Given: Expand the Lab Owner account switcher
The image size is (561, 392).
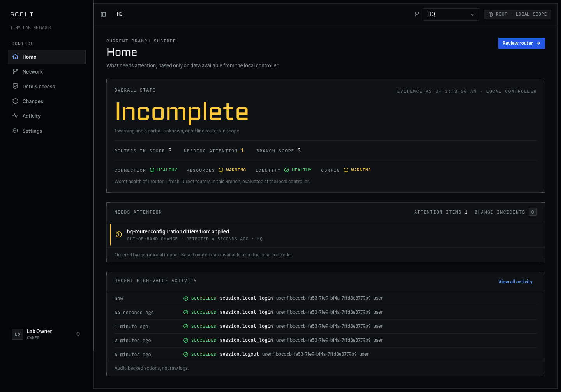Looking at the screenshot, I should 47,334.
